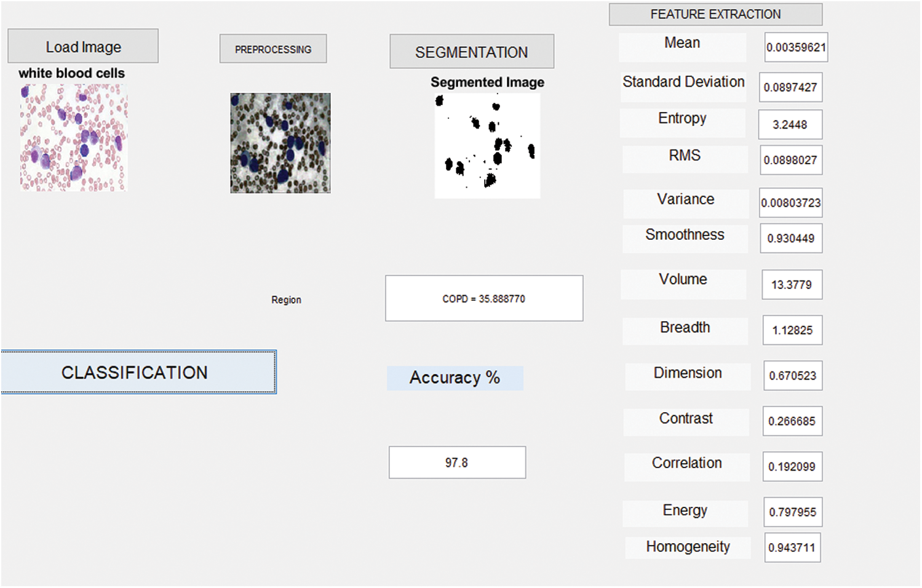
Task: Run the SEGMENTATION step
Action: coord(471,52)
